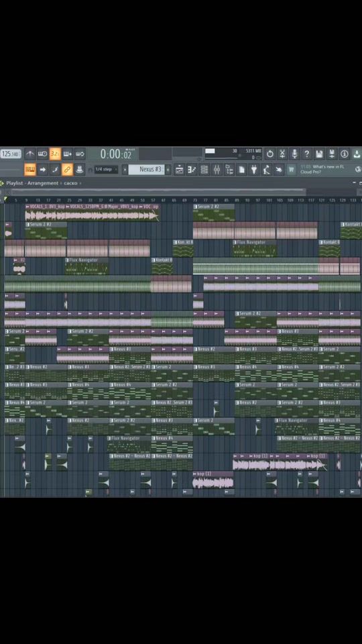The width and height of the screenshot is (362, 644).
Task: Expand the arrow after cacko in playlist title
Action: [80, 183]
